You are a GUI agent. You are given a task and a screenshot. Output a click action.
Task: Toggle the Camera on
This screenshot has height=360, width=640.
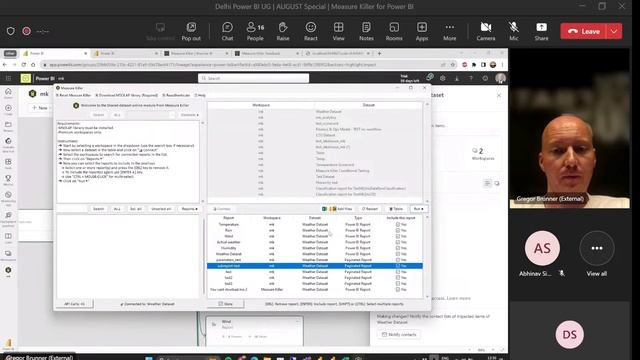(486, 31)
